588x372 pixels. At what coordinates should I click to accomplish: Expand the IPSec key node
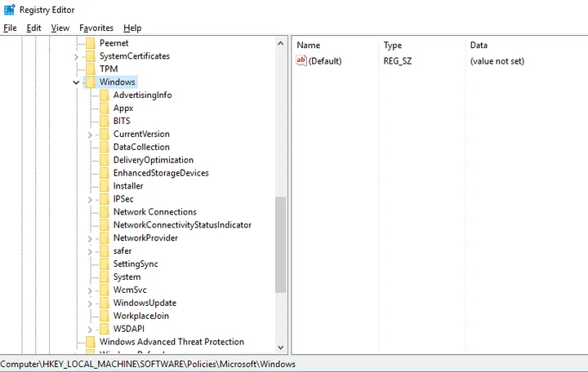pos(90,199)
